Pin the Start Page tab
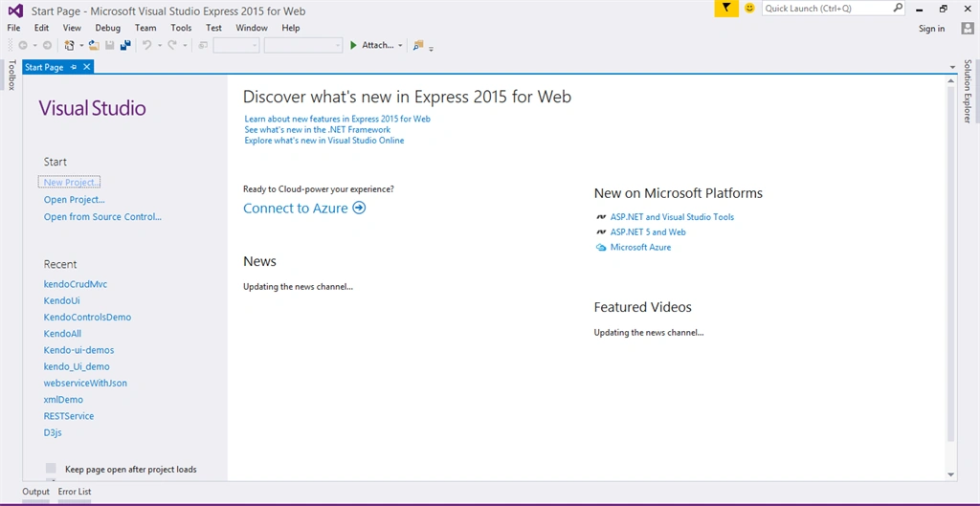Image resolution: width=980 pixels, height=506 pixels. 74,67
